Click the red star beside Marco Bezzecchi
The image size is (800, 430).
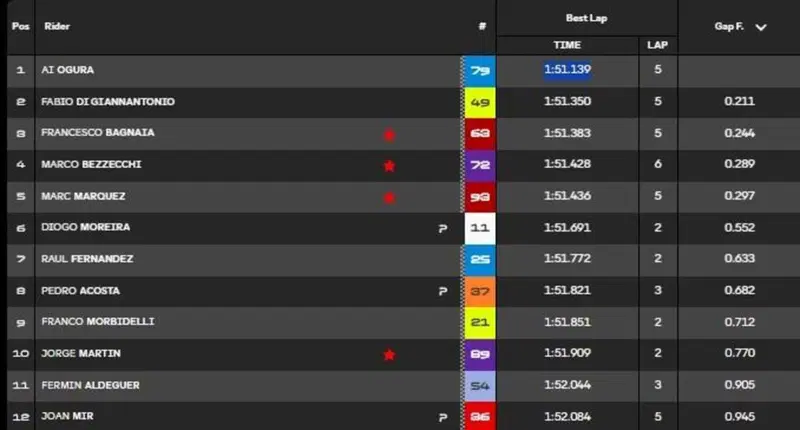389,166
